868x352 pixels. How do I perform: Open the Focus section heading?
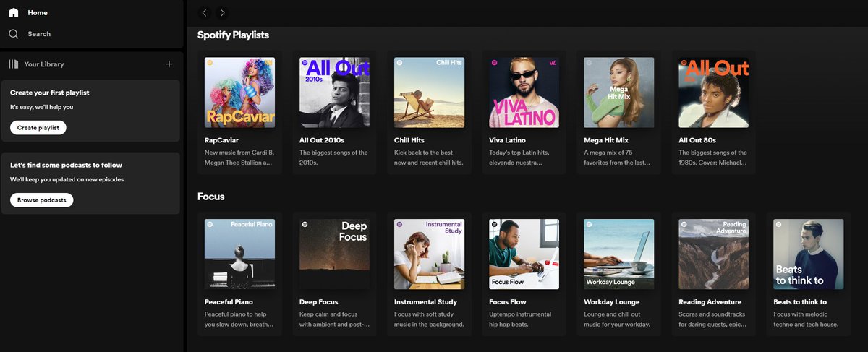pos(211,196)
